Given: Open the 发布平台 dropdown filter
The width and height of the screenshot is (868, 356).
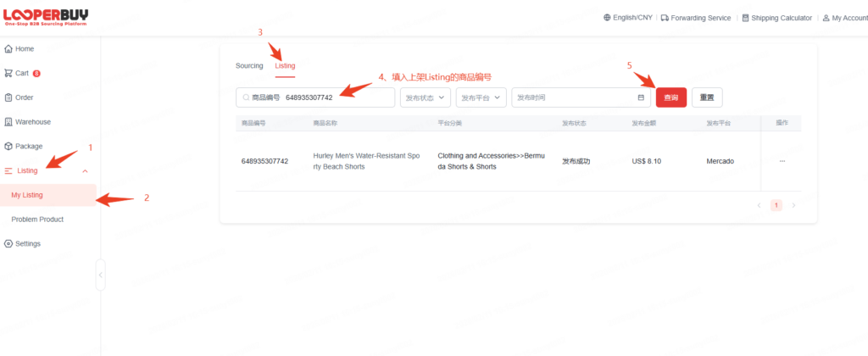Looking at the screenshot, I should pyautogui.click(x=481, y=97).
